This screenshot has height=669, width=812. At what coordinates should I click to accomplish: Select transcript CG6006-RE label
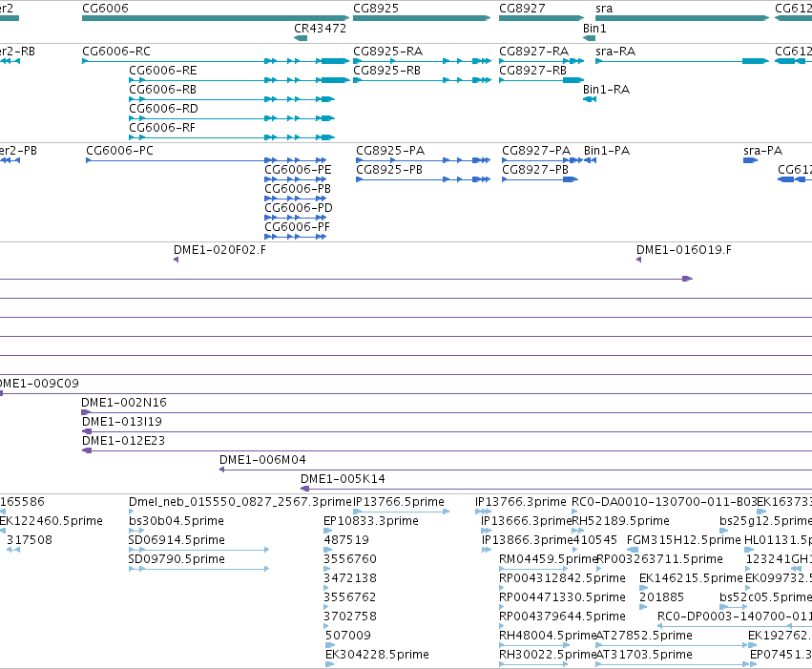pyautogui.click(x=162, y=71)
